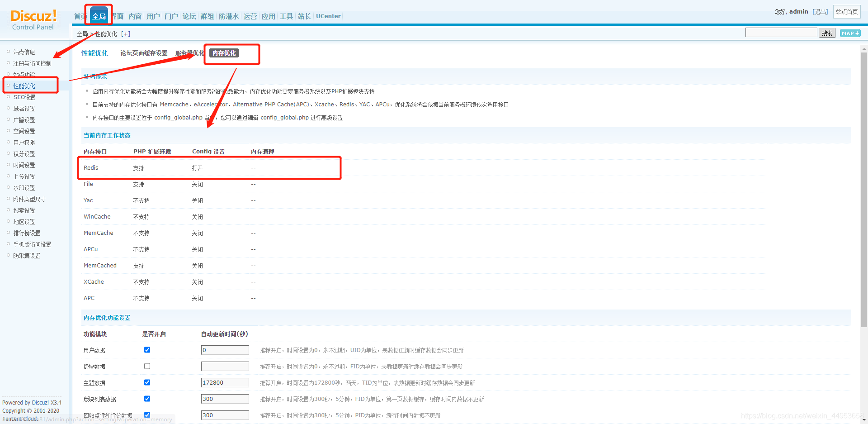The width and height of the screenshot is (868, 424).
Task: Open 手机版访问设置 in the sidebar
Action: point(32,244)
